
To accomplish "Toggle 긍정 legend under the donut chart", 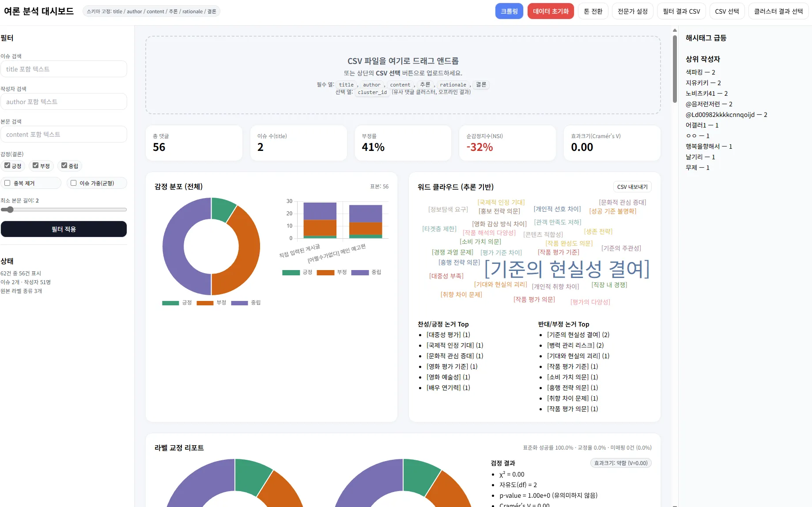I will (177, 303).
